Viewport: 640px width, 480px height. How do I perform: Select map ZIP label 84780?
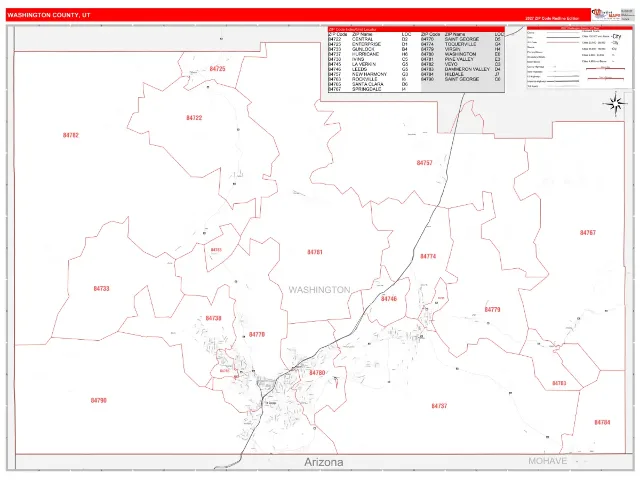point(317,373)
